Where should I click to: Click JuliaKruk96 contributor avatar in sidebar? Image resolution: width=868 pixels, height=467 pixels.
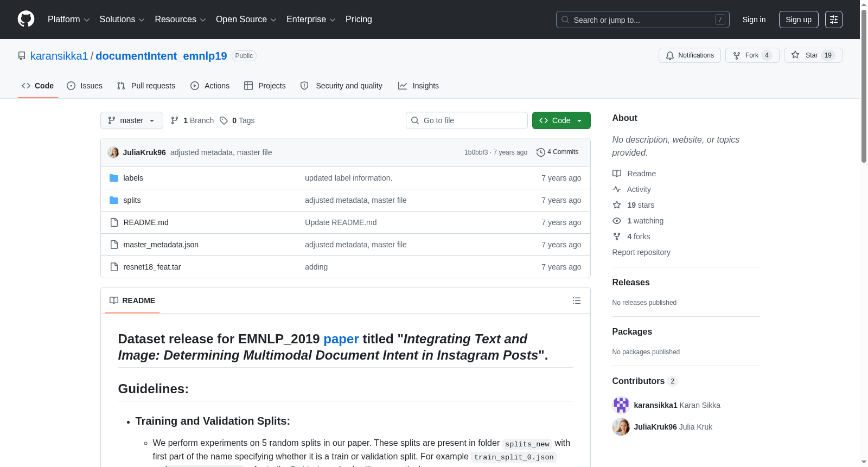(x=621, y=427)
